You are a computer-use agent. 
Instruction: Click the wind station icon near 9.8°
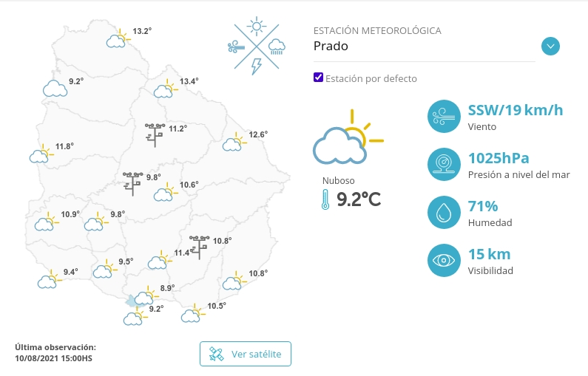coord(133,182)
